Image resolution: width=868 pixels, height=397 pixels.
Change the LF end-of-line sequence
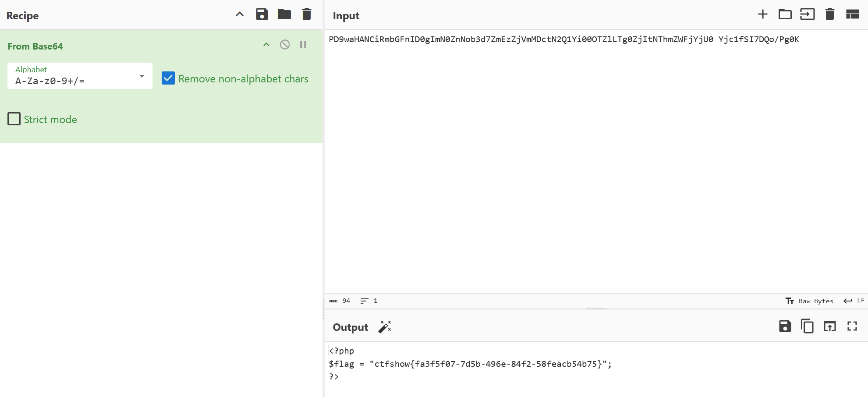click(x=854, y=301)
